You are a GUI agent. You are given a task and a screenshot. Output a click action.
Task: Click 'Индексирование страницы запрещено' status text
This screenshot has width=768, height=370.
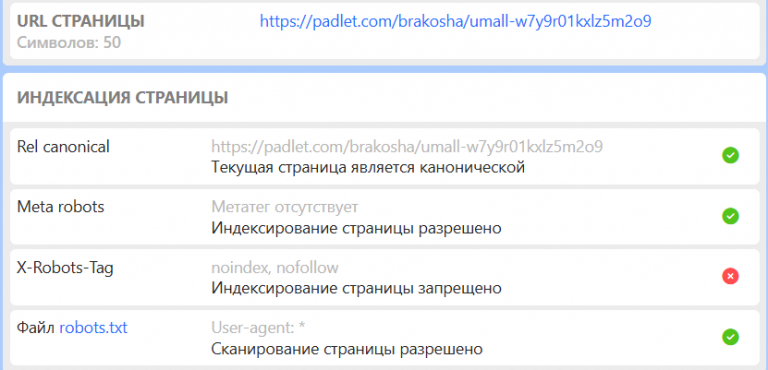pyautogui.click(x=356, y=289)
